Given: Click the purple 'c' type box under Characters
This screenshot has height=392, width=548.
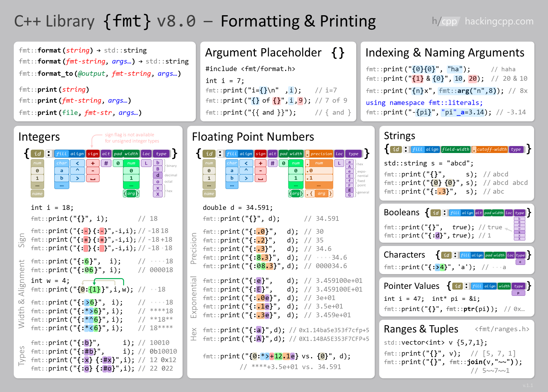Looking at the screenshot, I should click(520, 262).
